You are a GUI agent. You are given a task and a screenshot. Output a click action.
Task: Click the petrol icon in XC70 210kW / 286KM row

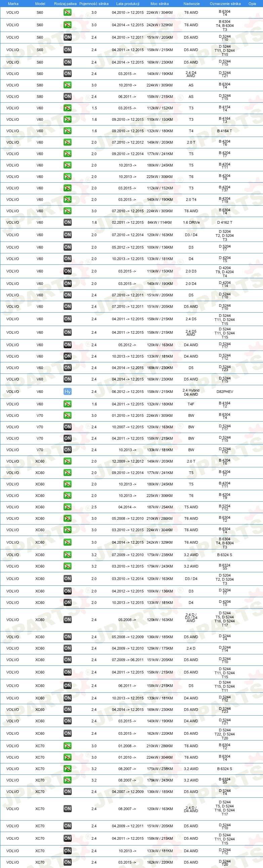[67, 746]
